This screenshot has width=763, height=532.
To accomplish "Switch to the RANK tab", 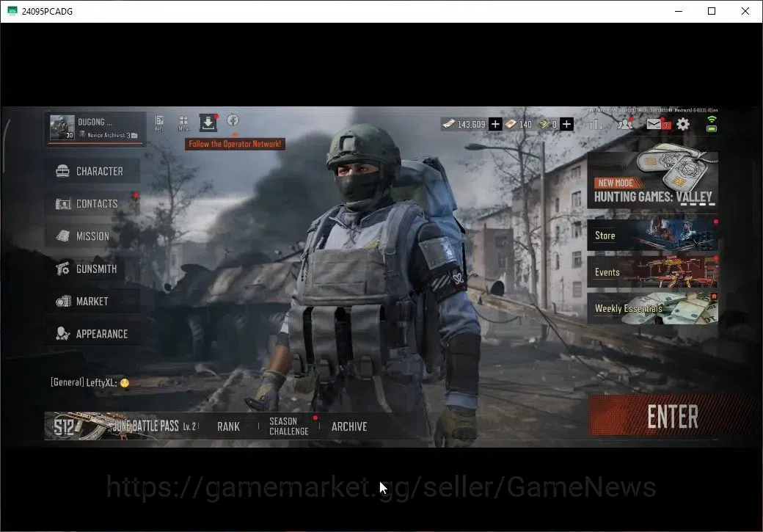I will coord(228,426).
